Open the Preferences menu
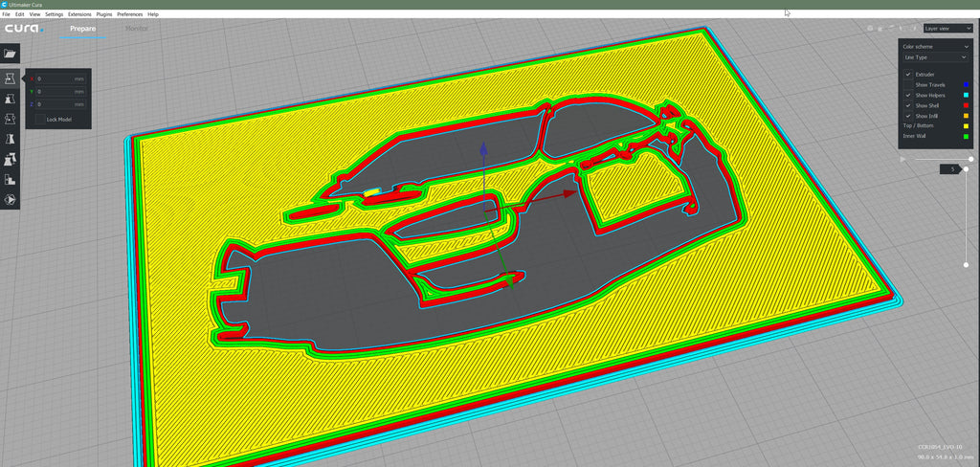The image size is (980, 467). pos(130,13)
